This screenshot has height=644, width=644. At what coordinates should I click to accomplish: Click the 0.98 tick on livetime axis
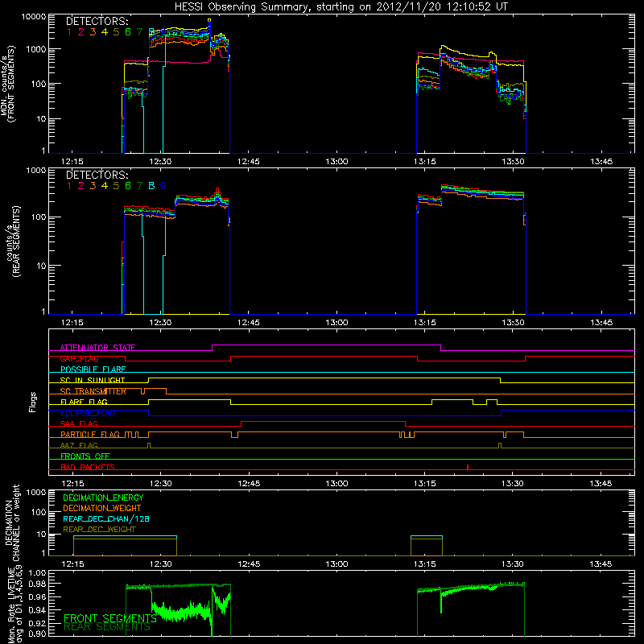(37, 584)
